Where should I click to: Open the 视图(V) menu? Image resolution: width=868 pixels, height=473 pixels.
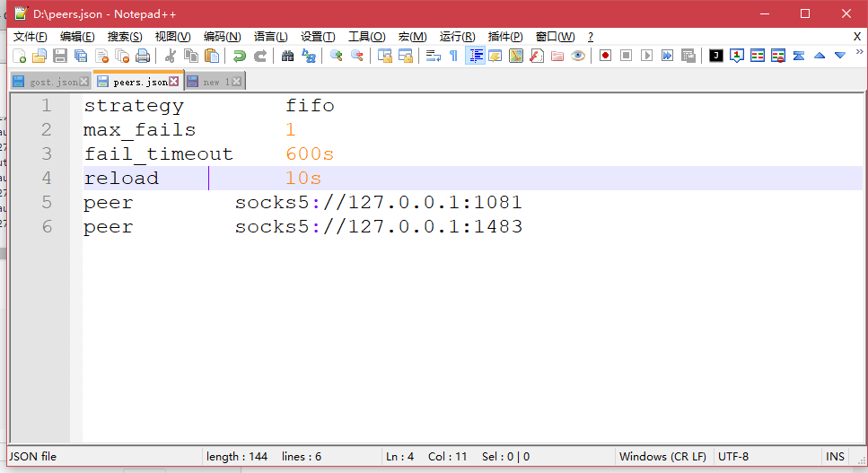(x=172, y=37)
